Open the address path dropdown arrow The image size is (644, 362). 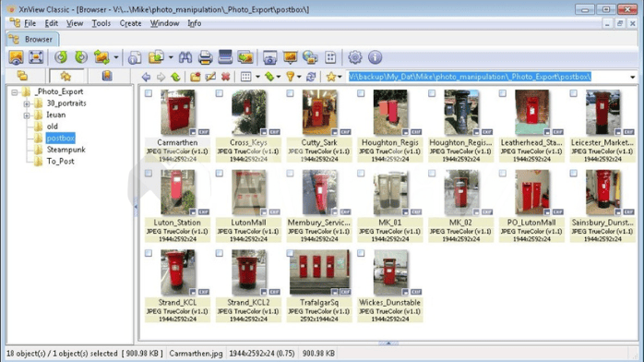(x=633, y=77)
